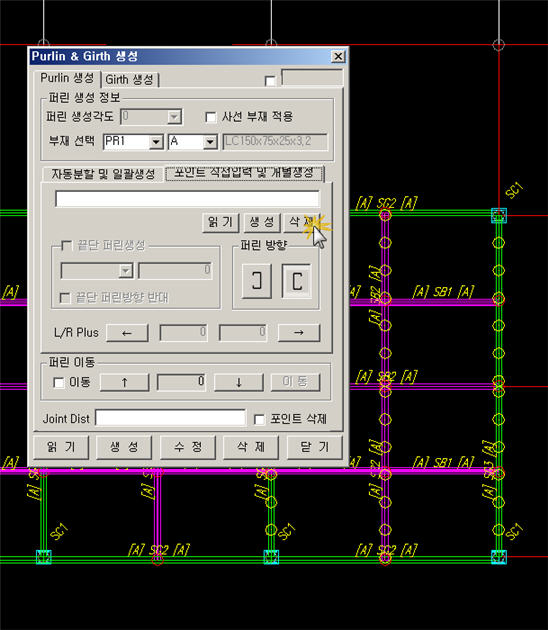The width and height of the screenshot is (548, 630).
Task: Click the bottom 닫 기 button
Action: (x=315, y=447)
